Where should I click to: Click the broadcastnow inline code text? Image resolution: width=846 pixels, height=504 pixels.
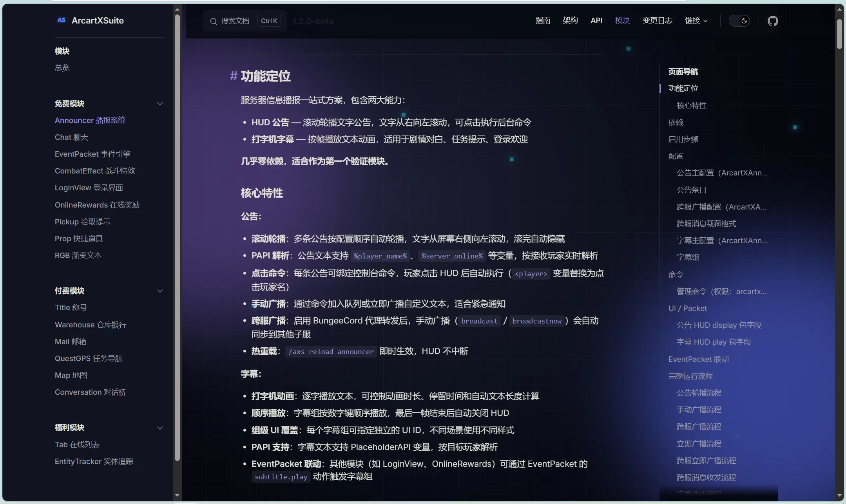[x=537, y=321]
